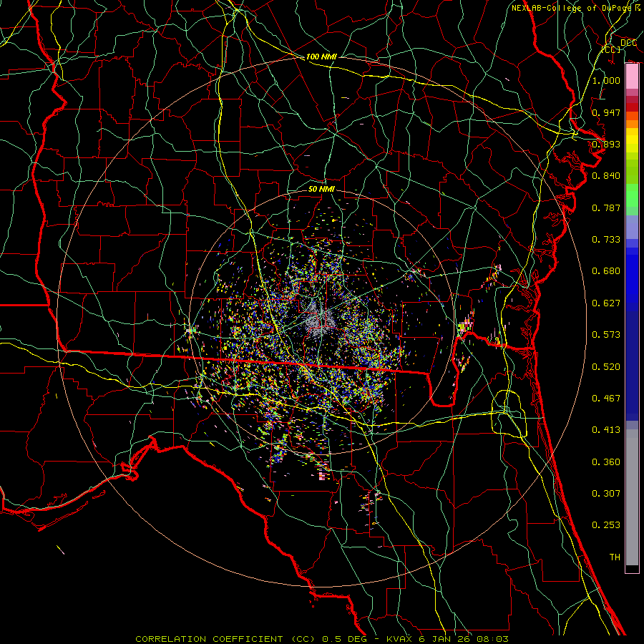Click the [CC] product label above the legend
Screen dimensions: 644x644
(611, 49)
